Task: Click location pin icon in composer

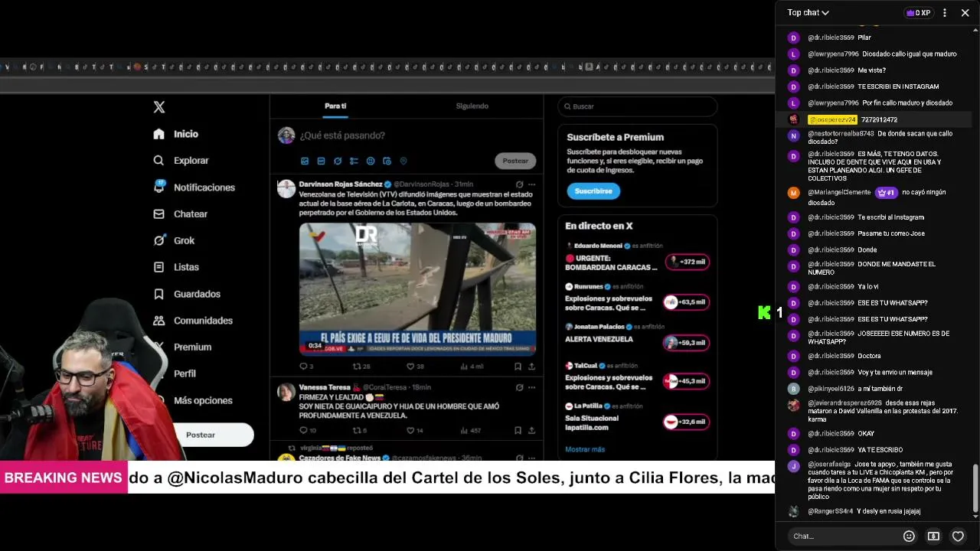Action: click(403, 161)
